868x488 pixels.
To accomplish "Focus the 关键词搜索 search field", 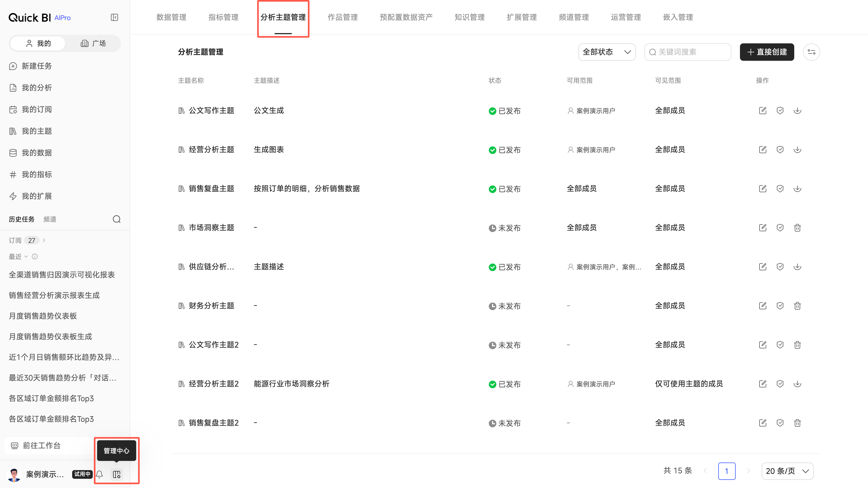I will [x=688, y=52].
